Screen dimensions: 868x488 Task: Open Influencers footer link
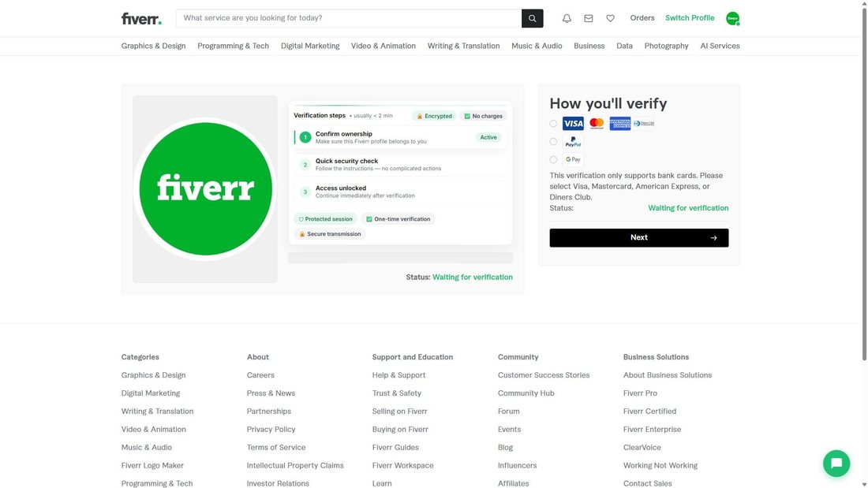(517, 466)
